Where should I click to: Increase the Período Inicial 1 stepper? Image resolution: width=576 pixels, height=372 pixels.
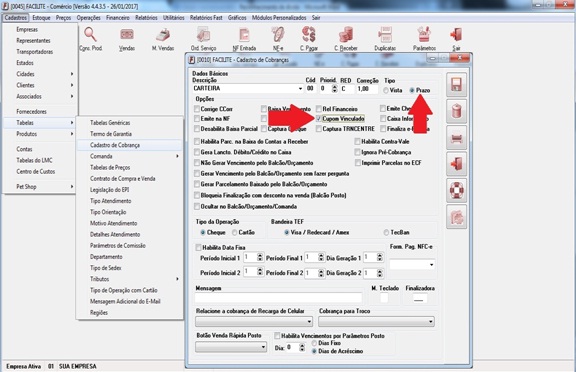point(260,255)
